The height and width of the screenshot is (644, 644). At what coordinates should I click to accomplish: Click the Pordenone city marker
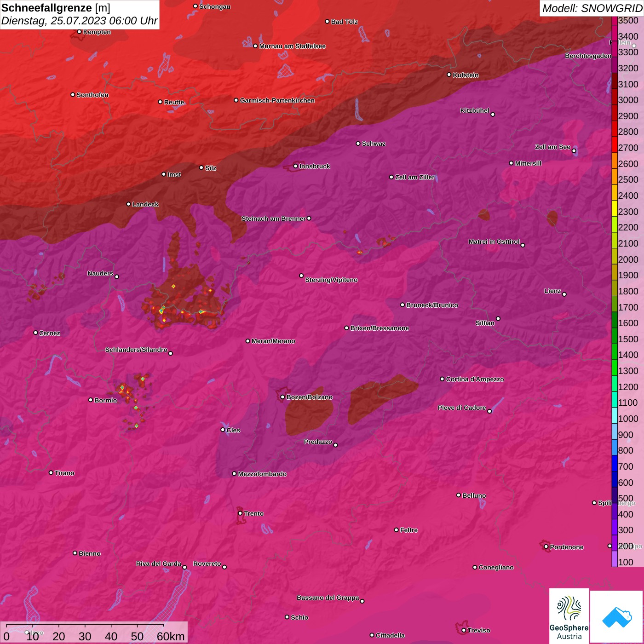coord(546,546)
